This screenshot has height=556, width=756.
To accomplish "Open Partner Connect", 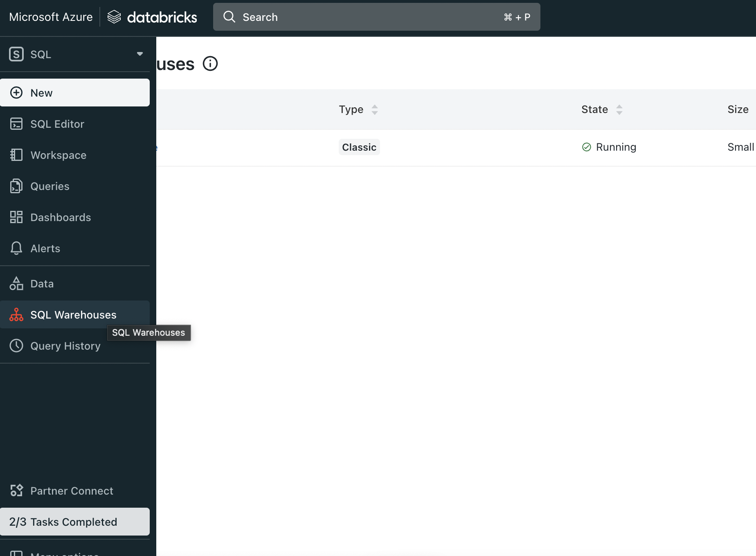I will tap(72, 490).
